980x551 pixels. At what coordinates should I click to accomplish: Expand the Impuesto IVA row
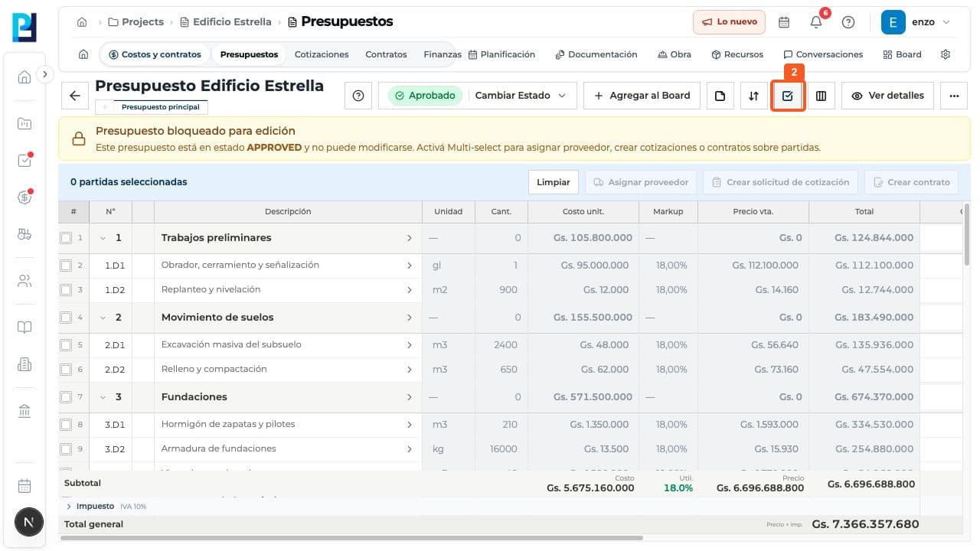click(69, 507)
